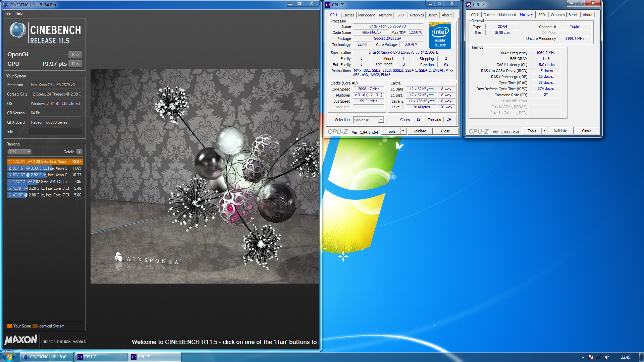The image size is (644, 362).
Task: Switch to CPU tab in right CPU-Z window
Action: tap(474, 15)
